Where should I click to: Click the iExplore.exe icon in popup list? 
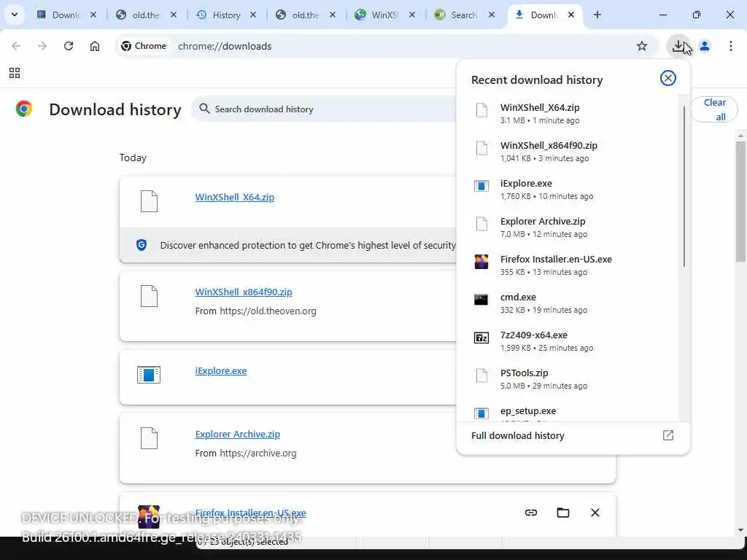tap(481, 186)
